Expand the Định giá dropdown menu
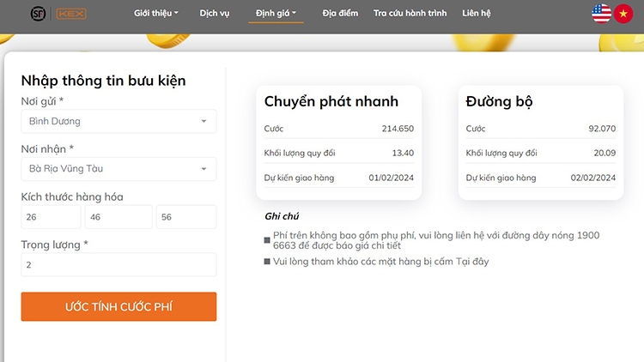The height and width of the screenshot is (362, 644). pyautogui.click(x=276, y=14)
